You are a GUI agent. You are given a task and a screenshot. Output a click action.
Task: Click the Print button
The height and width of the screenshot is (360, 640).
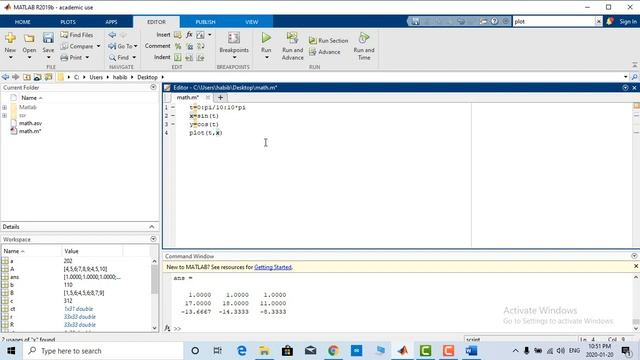[x=72, y=58]
